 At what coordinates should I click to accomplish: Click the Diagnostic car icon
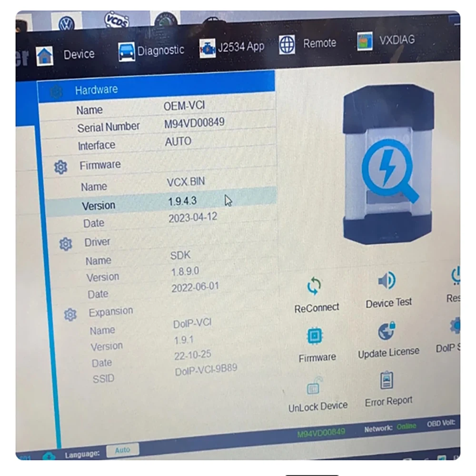[x=126, y=52]
